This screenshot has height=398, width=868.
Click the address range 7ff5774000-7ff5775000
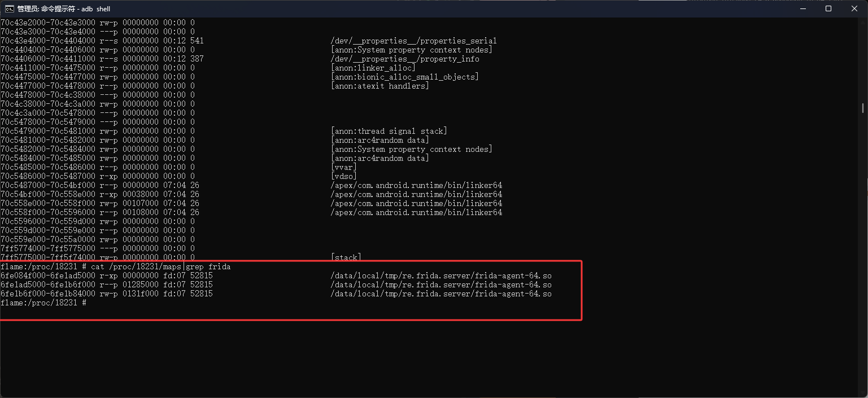click(47, 248)
